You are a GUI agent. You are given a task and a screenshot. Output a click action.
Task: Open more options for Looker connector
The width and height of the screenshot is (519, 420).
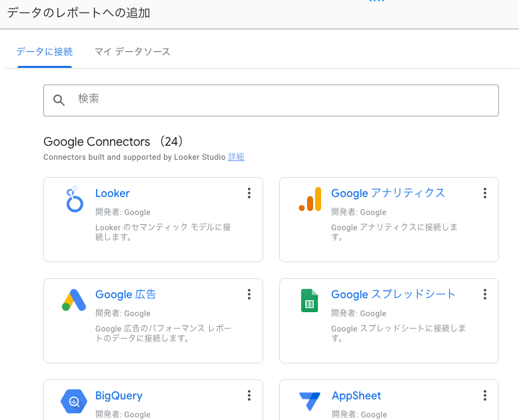coord(249,193)
